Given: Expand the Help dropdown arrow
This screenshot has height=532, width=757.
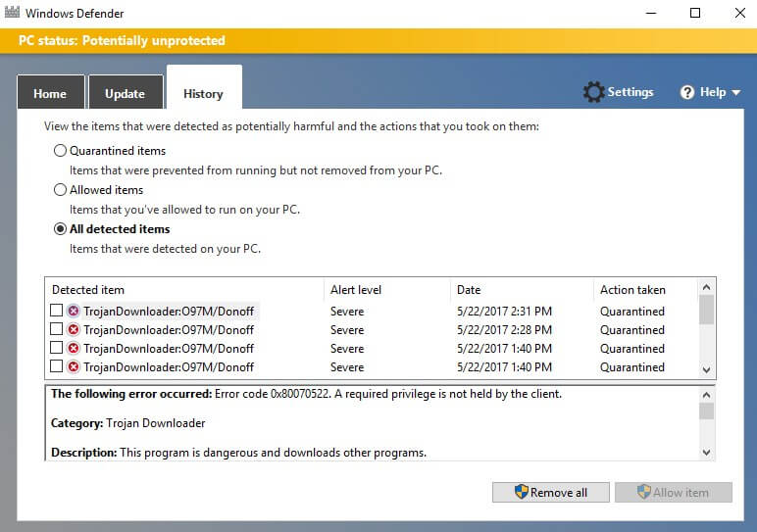Looking at the screenshot, I should point(736,93).
